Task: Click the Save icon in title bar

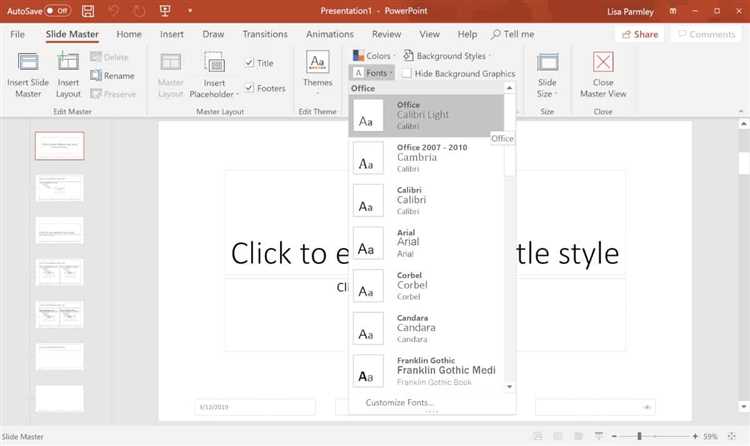Action: [88, 10]
